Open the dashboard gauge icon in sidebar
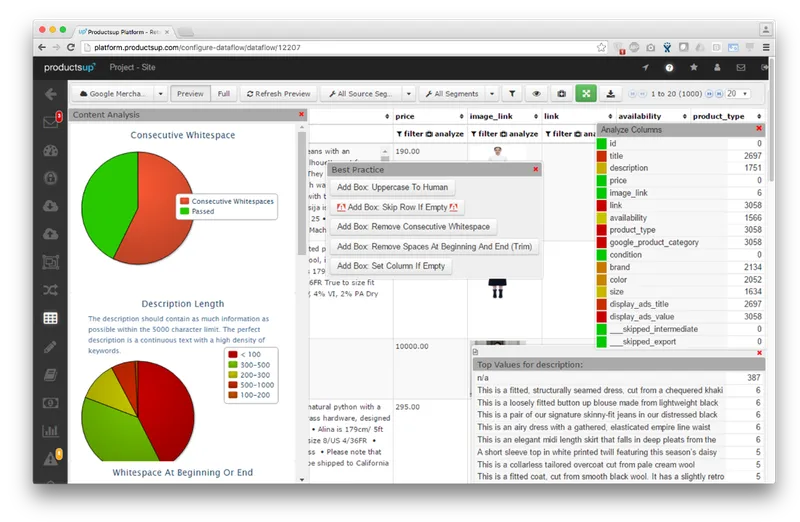Screen dimensions: 800x522 point(51,151)
